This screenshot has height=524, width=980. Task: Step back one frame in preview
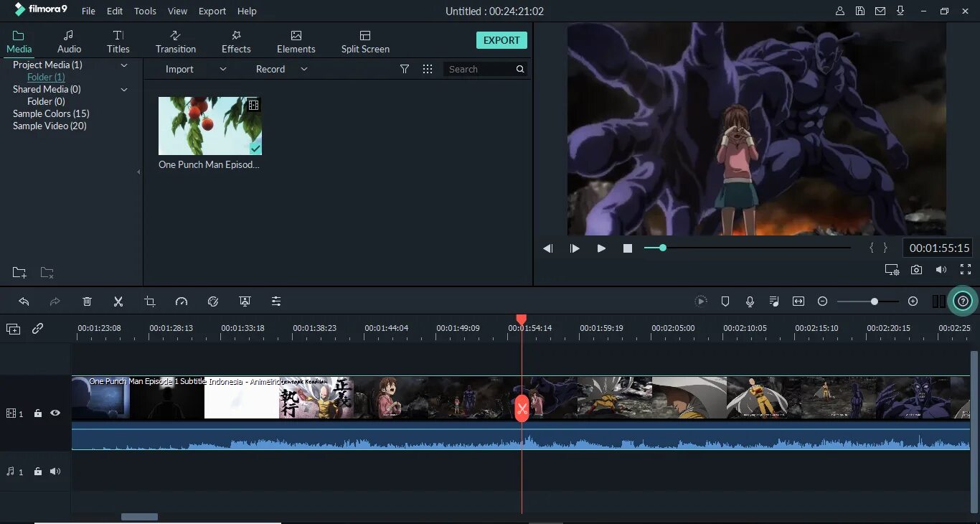coord(548,248)
